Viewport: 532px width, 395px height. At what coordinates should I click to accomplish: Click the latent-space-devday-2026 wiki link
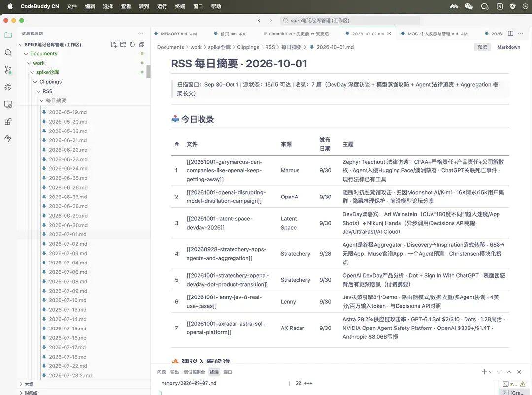[x=220, y=223]
